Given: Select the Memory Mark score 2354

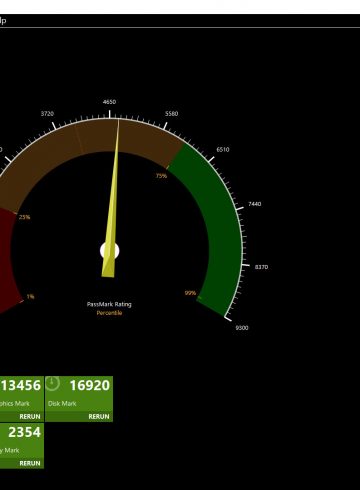Looking at the screenshot, I should point(24,432).
